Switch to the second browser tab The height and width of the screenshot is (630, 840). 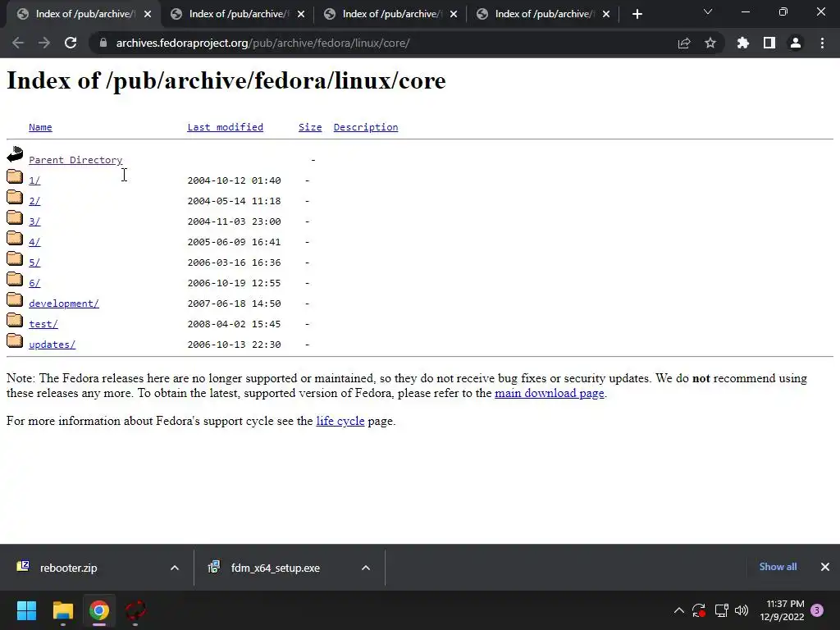[237, 14]
